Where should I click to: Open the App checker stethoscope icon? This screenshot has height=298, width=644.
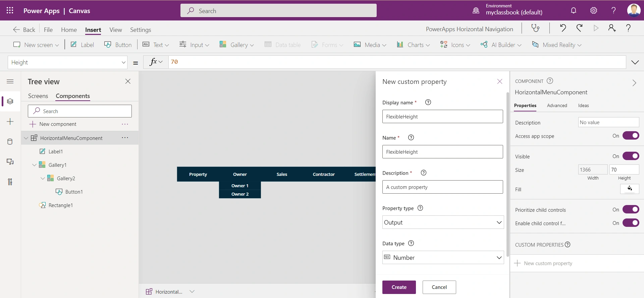click(x=535, y=28)
